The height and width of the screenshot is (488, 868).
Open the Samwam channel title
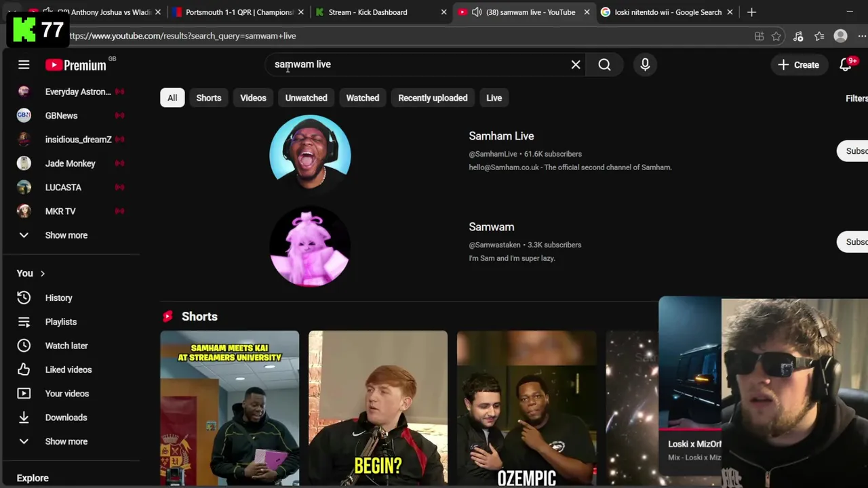click(492, 227)
